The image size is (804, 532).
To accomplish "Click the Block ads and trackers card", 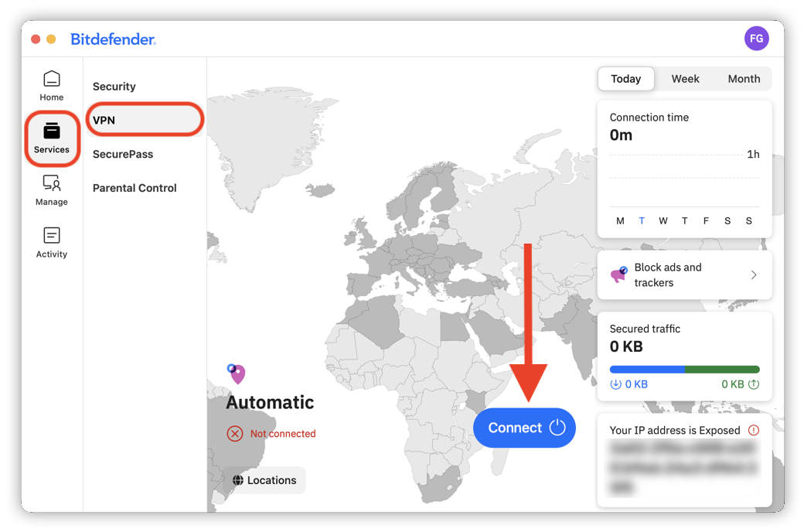I will coord(684,275).
